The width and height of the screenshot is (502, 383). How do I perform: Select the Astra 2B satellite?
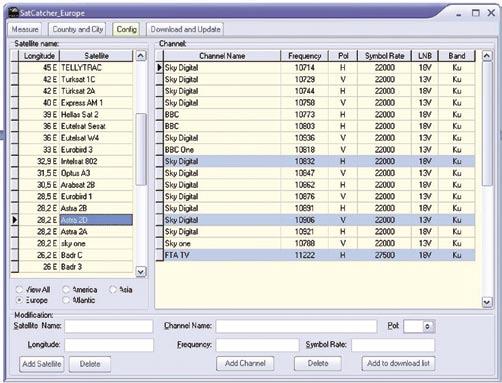pyautogui.click(x=76, y=208)
